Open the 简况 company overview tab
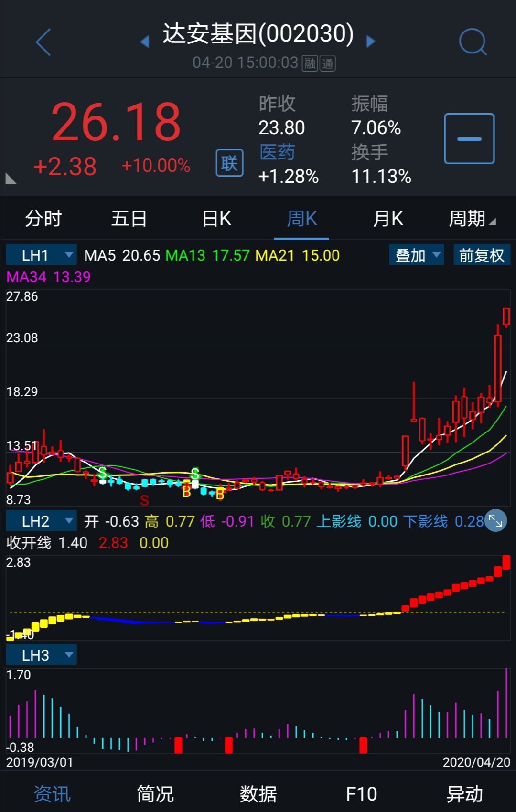The height and width of the screenshot is (812, 516). click(155, 794)
